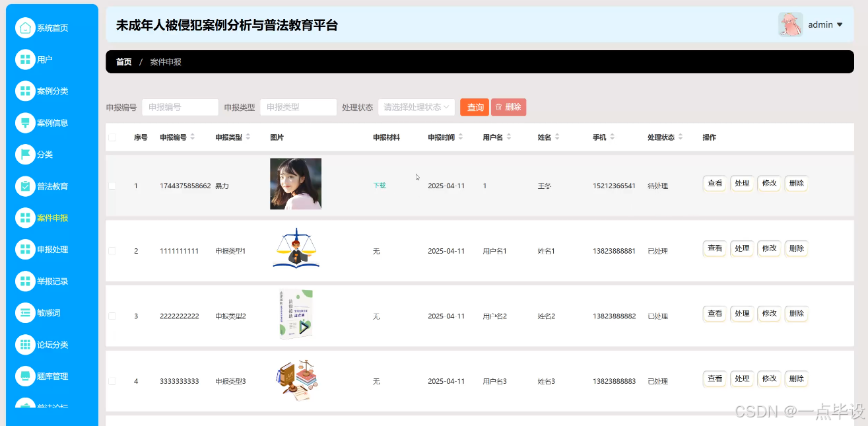This screenshot has width=868, height=426.
Task: Click 案件申报 breadcrumb text
Action: [x=166, y=62]
